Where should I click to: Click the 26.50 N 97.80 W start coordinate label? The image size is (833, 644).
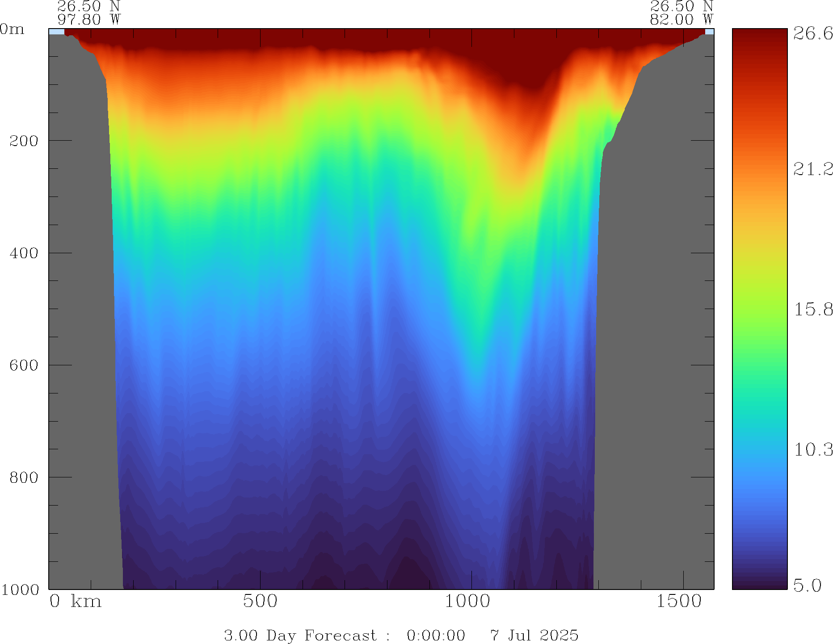pyautogui.click(x=89, y=13)
